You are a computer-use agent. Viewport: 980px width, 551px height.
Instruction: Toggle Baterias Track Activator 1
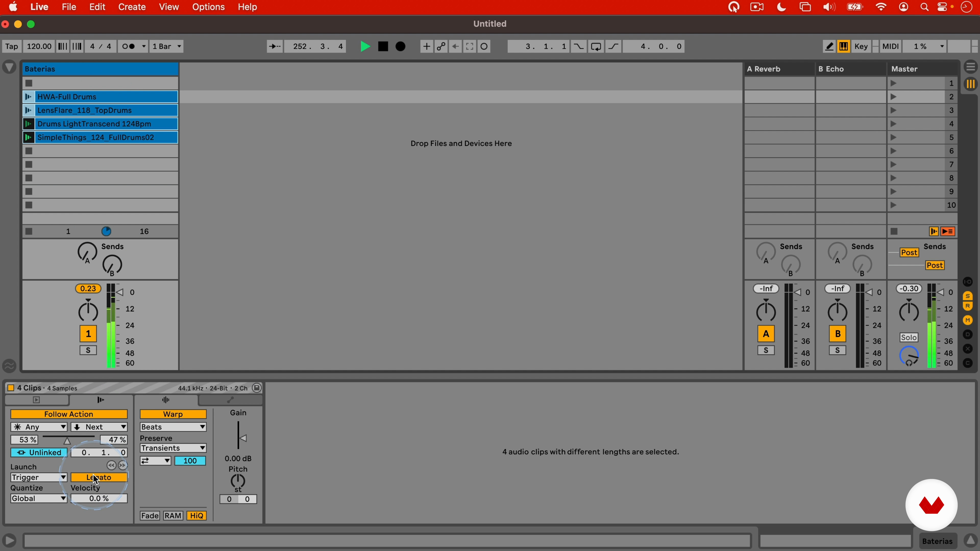click(88, 334)
